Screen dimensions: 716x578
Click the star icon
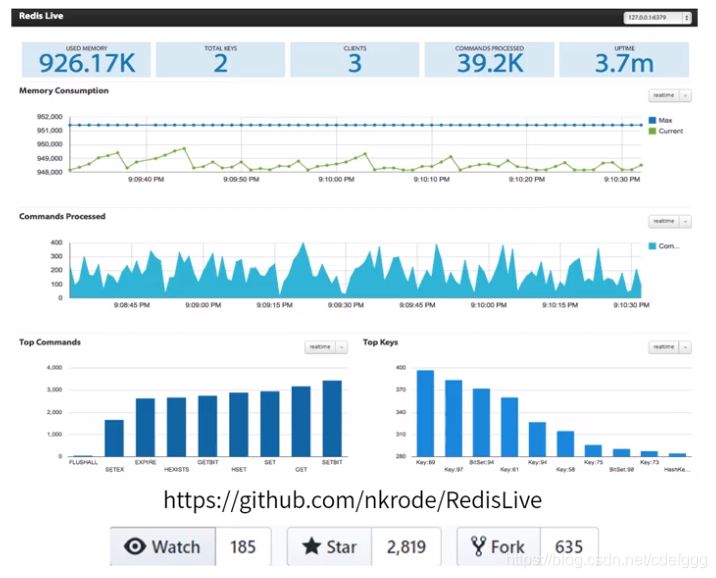(311, 546)
